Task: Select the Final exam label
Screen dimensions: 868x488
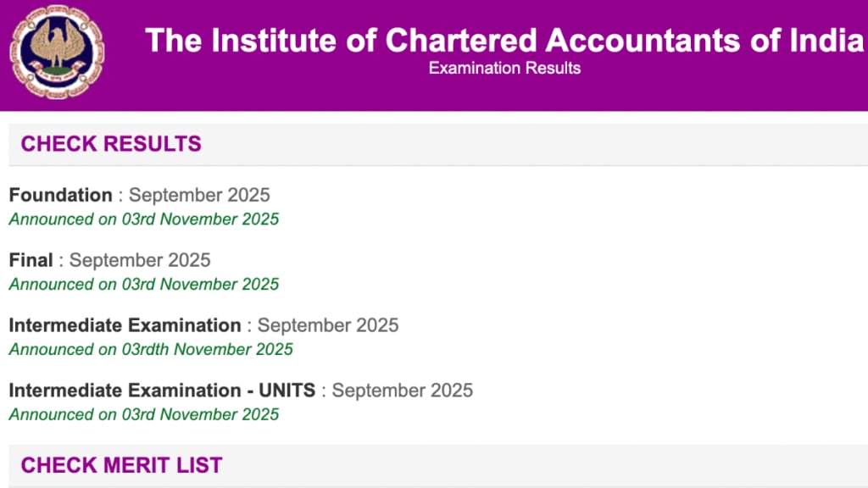Action: pyautogui.click(x=31, y=260)
